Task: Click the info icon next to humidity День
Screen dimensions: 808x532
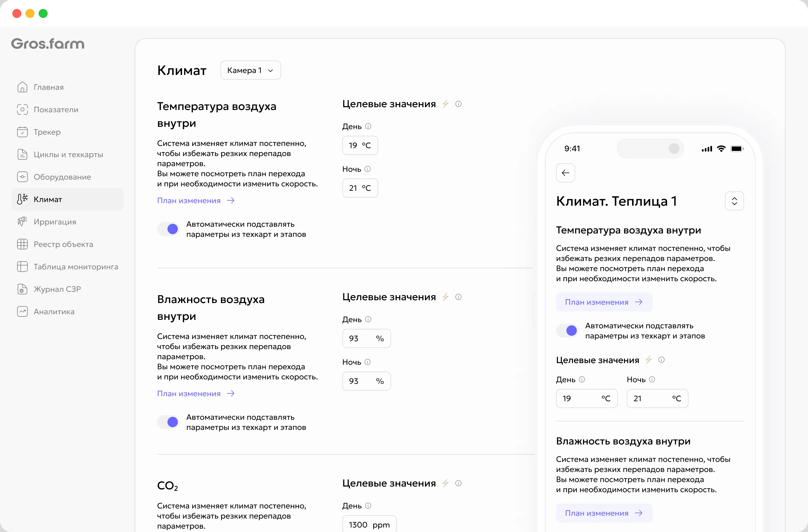Action: click(368, 320)
